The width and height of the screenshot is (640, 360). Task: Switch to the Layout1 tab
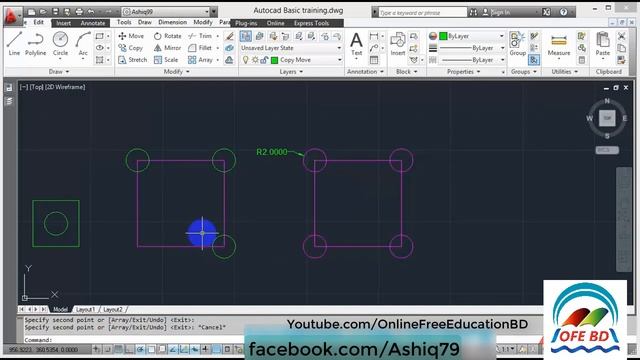[x=85, y=309]
